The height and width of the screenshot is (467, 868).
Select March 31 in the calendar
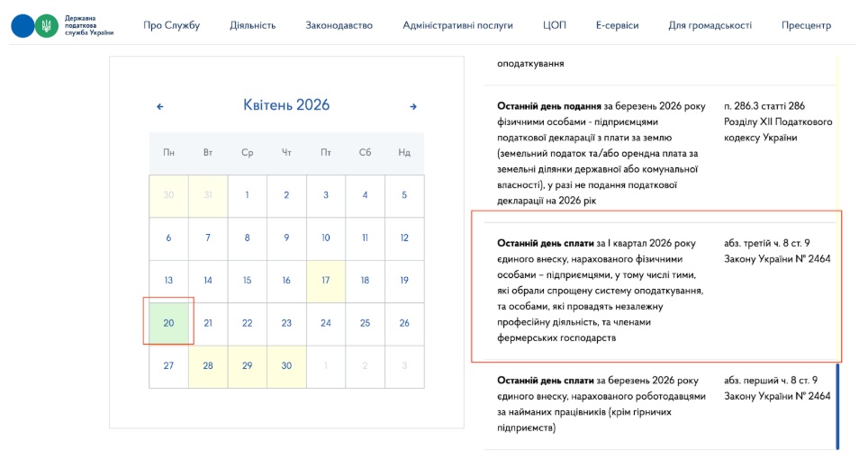208,195
